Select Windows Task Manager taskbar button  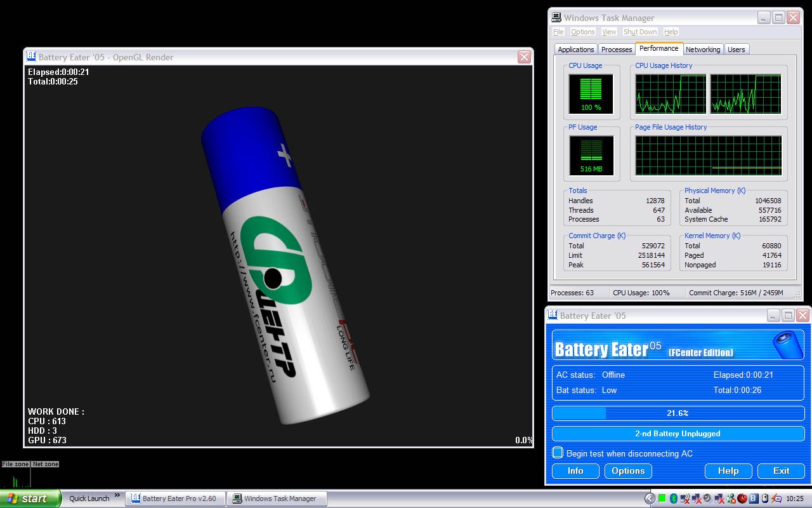277,498
